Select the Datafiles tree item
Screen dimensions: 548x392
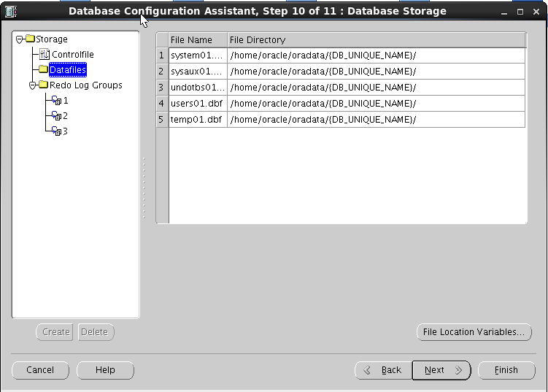[x=68, y=69]
